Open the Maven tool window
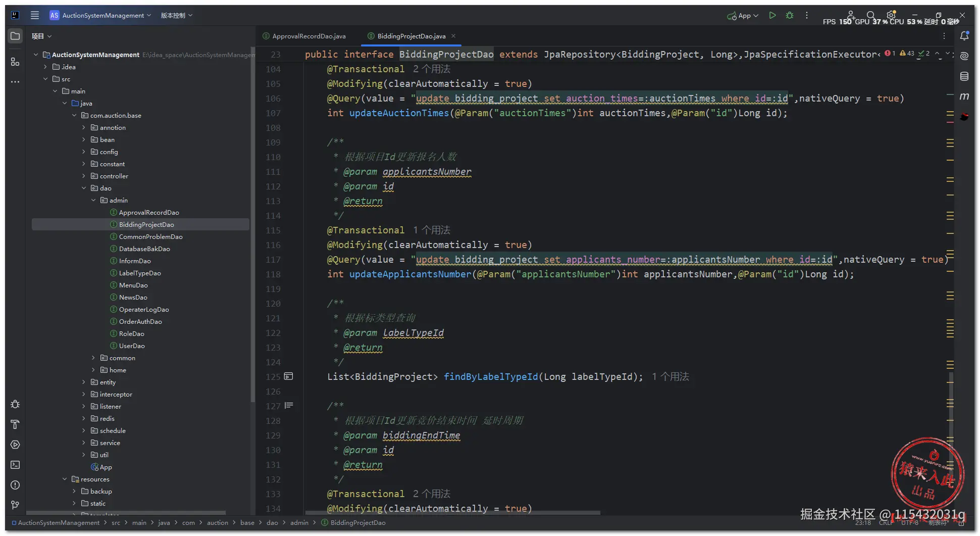The width and height of the screenshot is (980, 536). (964, 96)
